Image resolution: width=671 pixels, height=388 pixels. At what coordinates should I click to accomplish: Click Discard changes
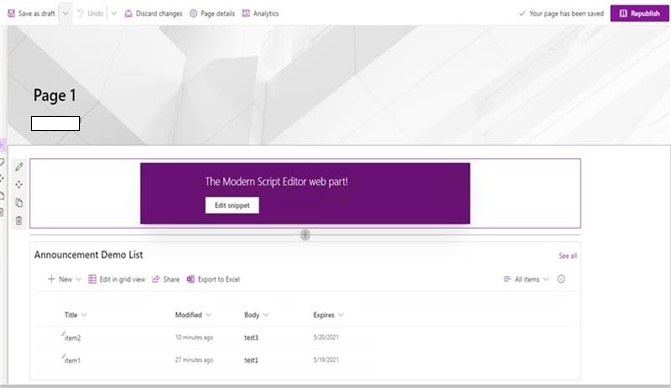pyautogui.click(x=153, y=14)
